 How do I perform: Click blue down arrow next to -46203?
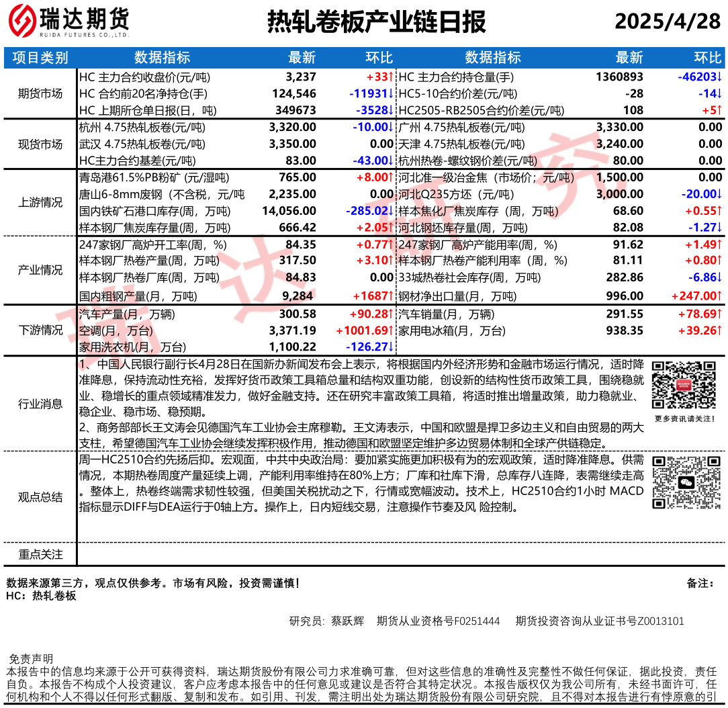tap(719, 77)
